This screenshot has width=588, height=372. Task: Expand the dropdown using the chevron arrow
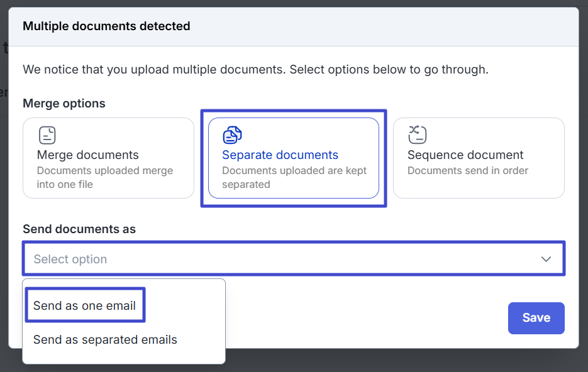coord(546,259)
